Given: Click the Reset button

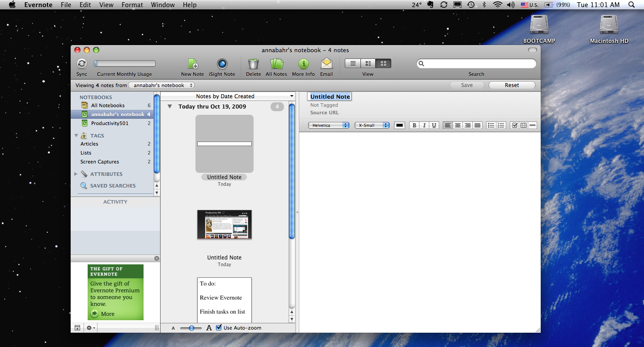Looking at the screenshot, I should 512,85.
